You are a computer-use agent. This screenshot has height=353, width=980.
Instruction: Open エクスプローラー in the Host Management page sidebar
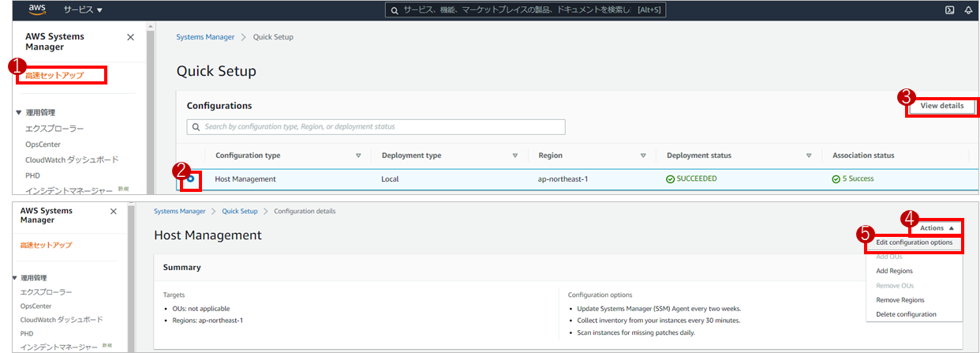[46, 292]
